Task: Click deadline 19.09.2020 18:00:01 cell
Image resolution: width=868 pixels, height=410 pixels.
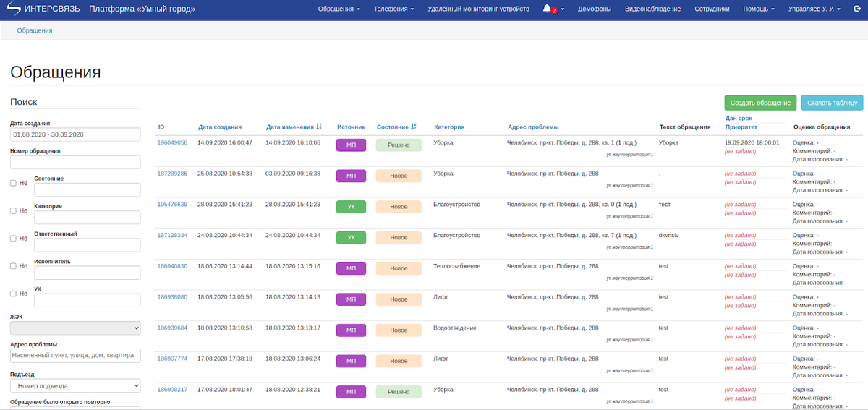Action: pyautogui.click(x=752, y=142)
